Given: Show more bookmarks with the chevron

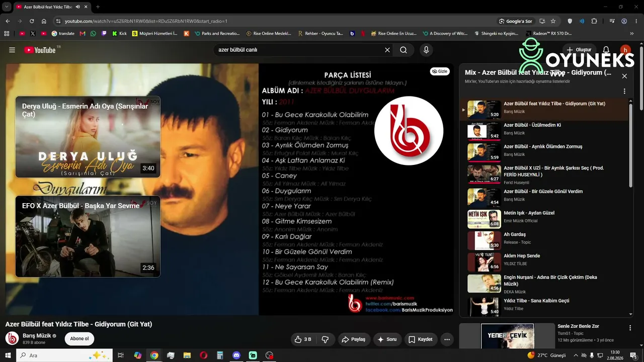Looking at the screenshot, I should (x=632, y=34).
